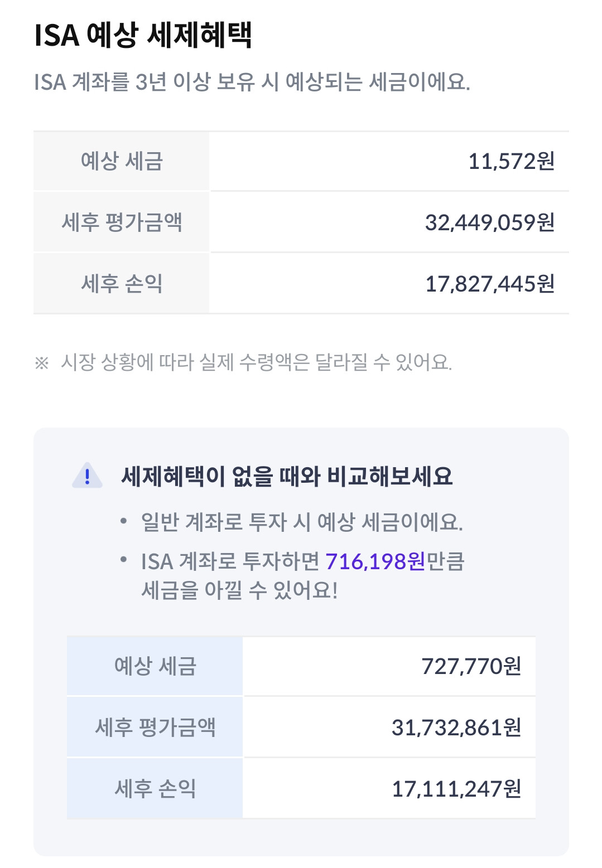602x868 pixels.
Task: Click the blue 세후 평가금액 label beside 31,732,861원
Action: click(x=155, y=728)
